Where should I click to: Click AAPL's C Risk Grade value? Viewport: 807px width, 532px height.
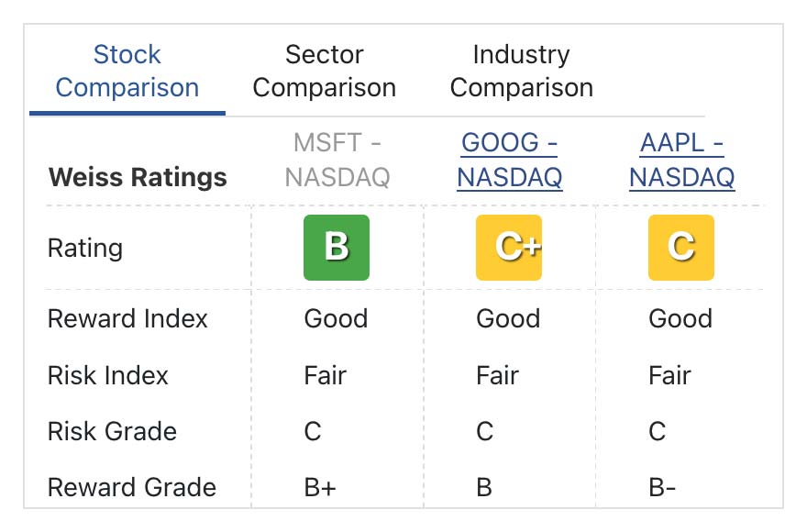pos(658,431)
